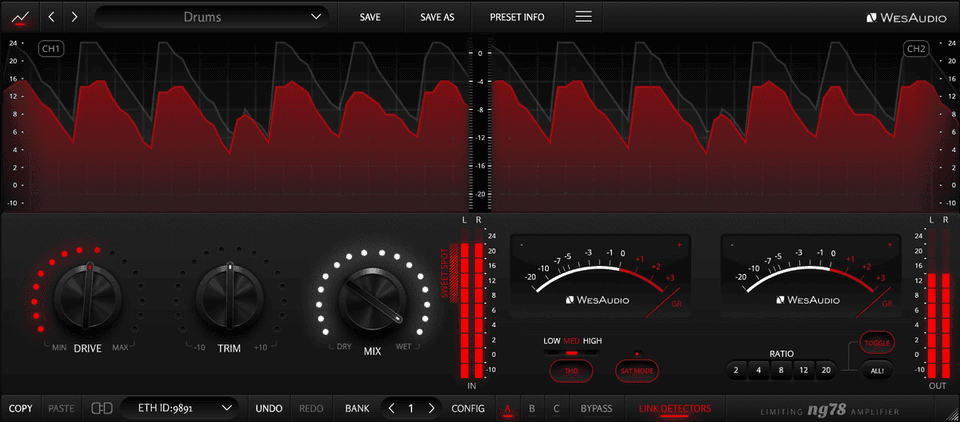
Task: Open CONFIG settings
Action: pyautogui.click(x=468, y=408)
